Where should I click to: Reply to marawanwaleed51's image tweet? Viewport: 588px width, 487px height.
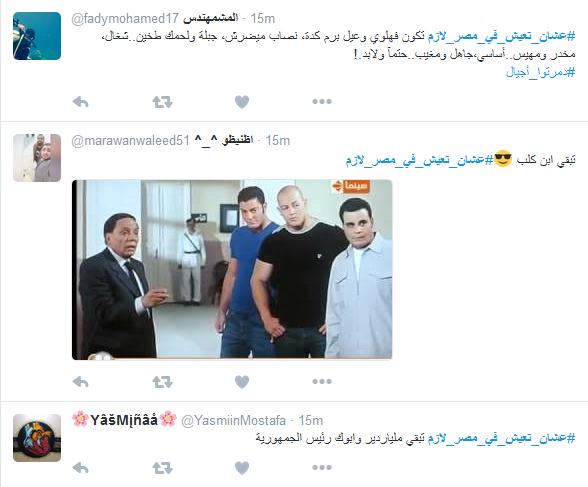(x=80, y=382)
